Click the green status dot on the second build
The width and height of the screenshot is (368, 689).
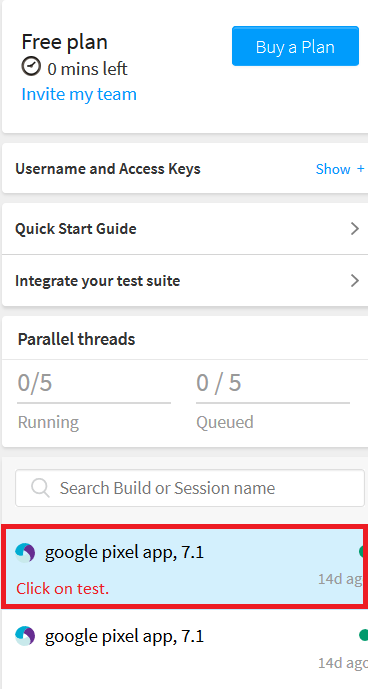(x=363, y=635)
